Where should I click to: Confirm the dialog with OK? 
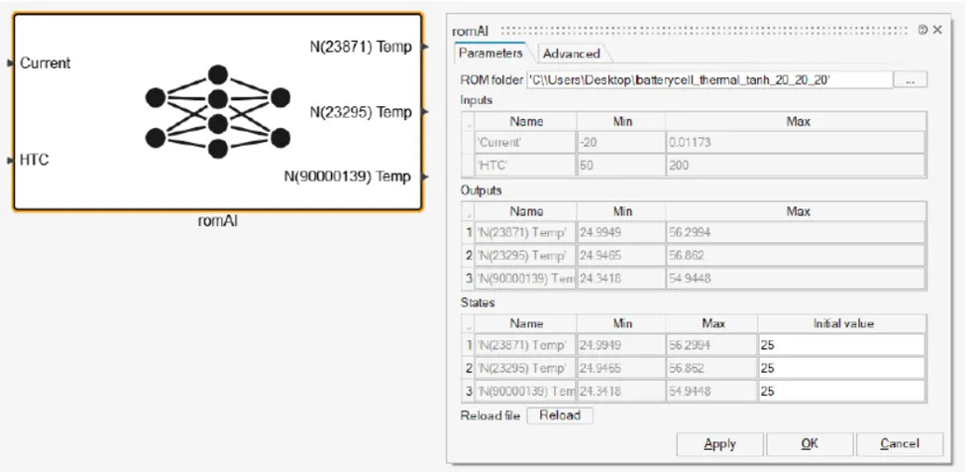[810, 443]
